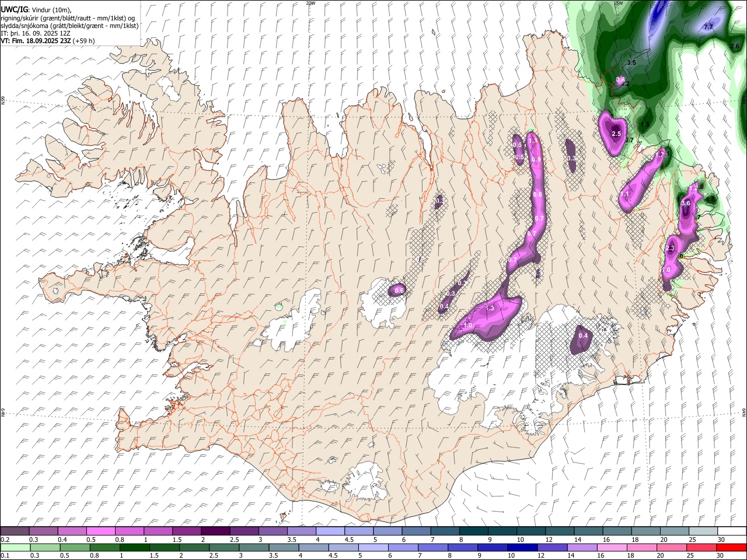Click the 2.5 swatch in lower rain legend row
The height and width of the screenshot is (560, 747).
[224, 548]
